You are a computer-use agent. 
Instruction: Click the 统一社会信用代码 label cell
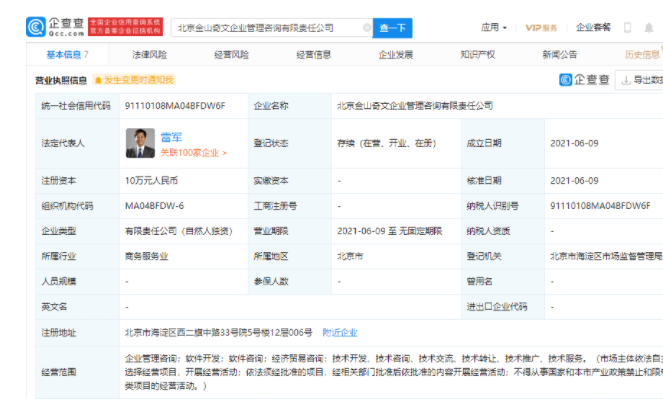click(x=76, y=106)
